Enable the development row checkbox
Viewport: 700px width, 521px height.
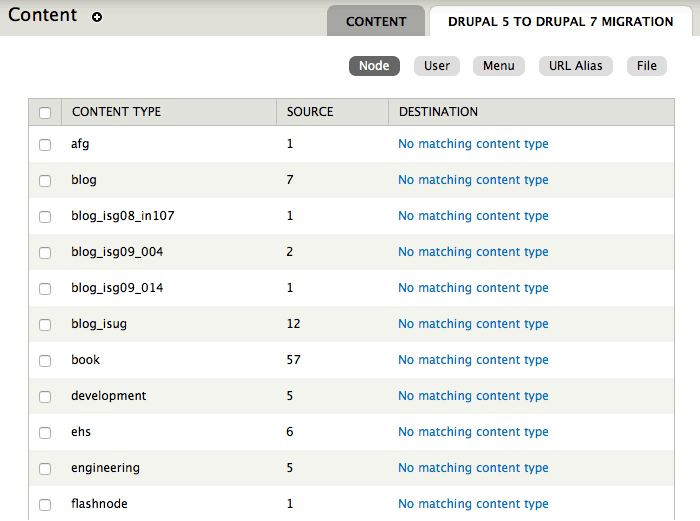pyautogui.click(x=45, y=396)
